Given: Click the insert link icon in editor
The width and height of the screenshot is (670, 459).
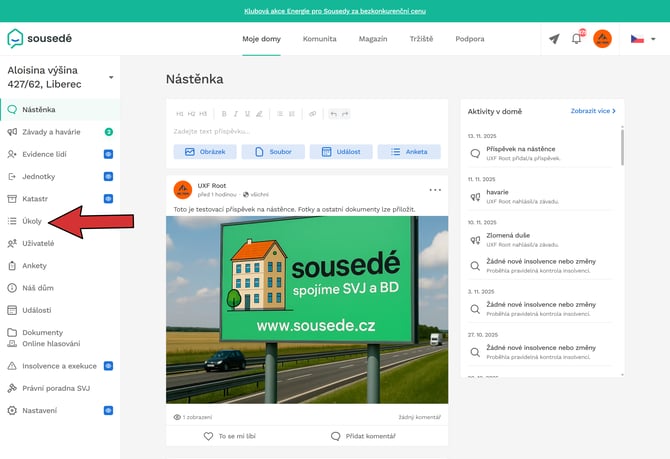Looking at the screenshot, I should pos(312,114).
